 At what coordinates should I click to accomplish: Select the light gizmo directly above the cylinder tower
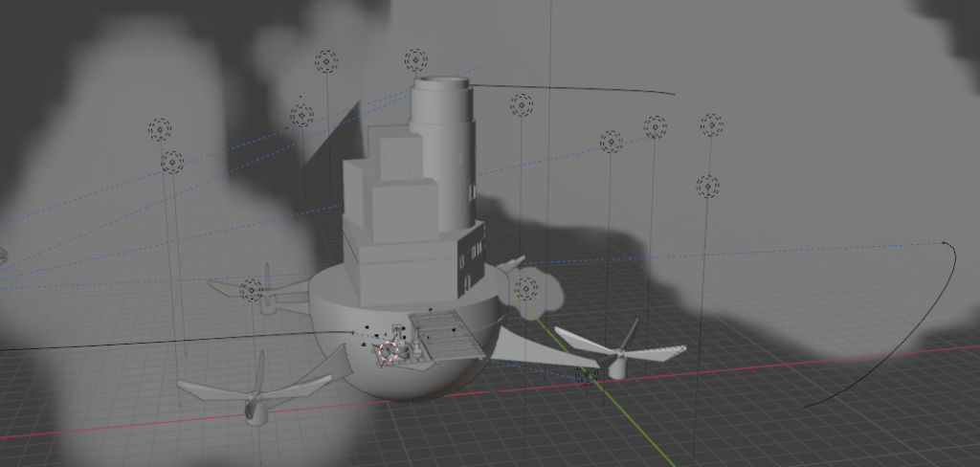tap(415, 61)
